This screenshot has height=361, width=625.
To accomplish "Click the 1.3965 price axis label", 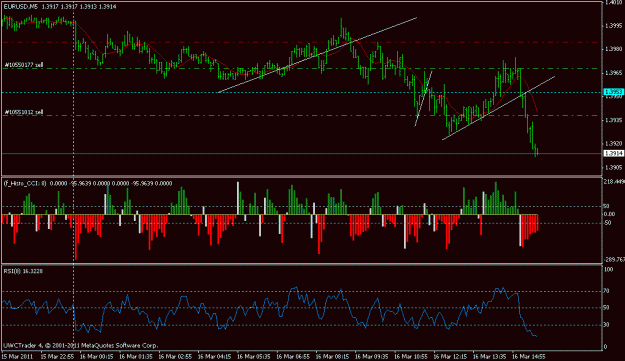I will coord(613,73).
